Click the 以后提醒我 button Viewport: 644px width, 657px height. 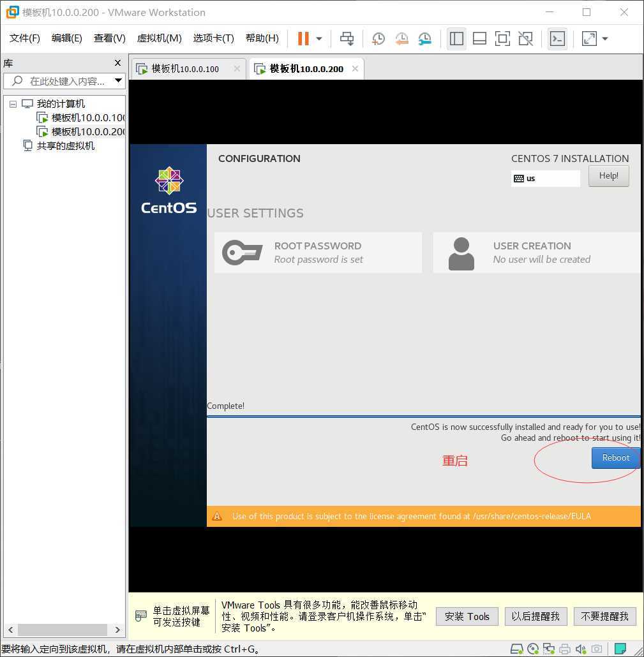[x=536, y=616]
